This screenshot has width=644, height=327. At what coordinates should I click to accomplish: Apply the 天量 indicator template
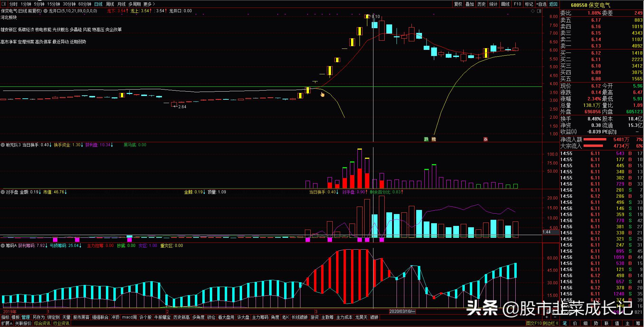coord(67,317)
